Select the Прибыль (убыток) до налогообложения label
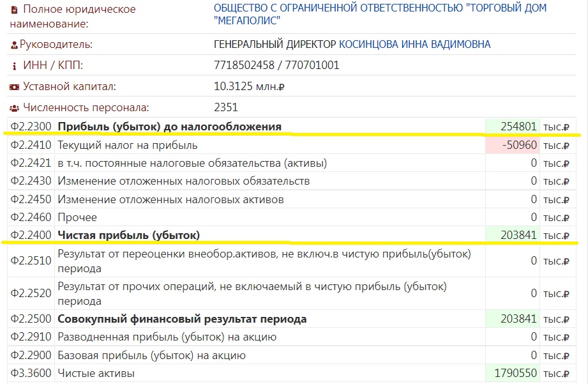Image resolution: width=588 pixels, height=384 pixels. click(169, 127)
